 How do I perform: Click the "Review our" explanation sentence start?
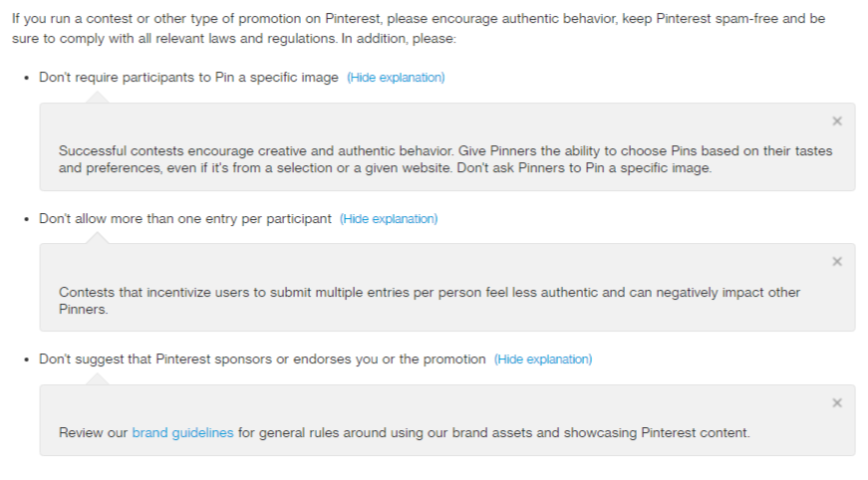(94, 433)
